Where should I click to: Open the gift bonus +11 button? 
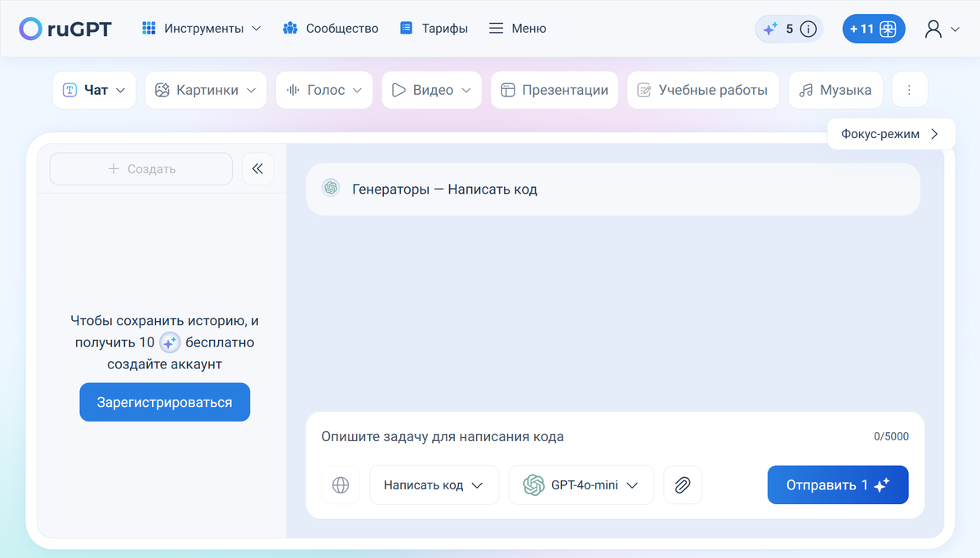(x=873, y=29)
